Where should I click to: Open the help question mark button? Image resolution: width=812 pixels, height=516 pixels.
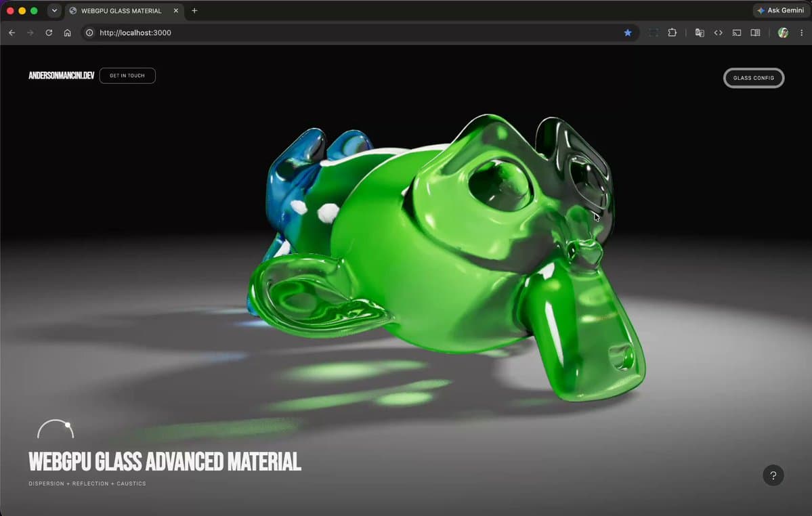pos(773,475)
